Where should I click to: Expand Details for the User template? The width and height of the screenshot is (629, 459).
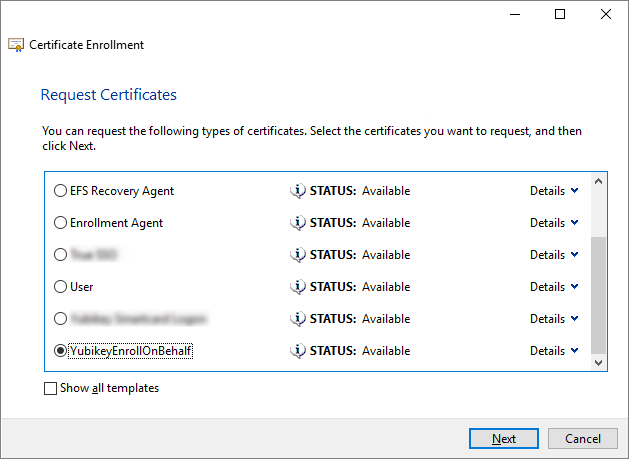tap(554, 287)
